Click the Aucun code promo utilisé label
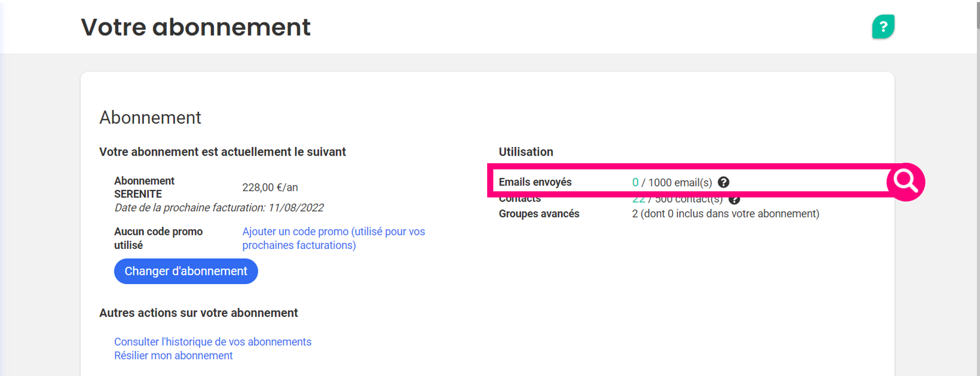980x376 pixels. click(x=158, y=238)
